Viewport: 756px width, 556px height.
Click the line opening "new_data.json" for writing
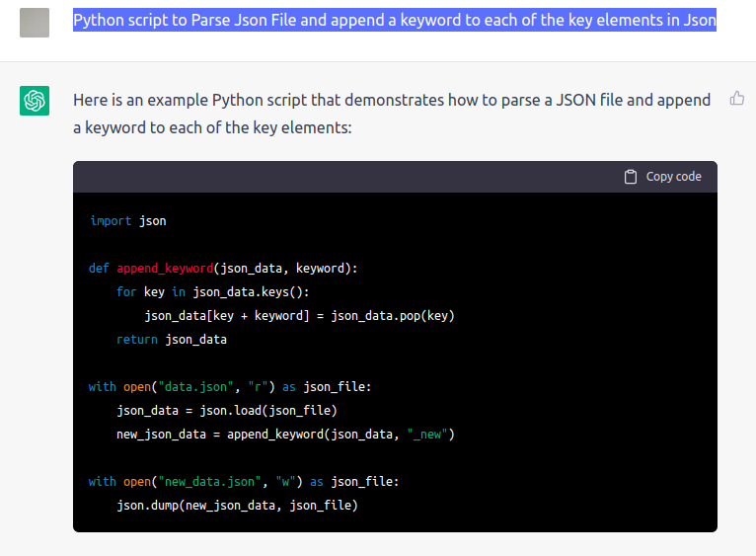tap(244, 482)
